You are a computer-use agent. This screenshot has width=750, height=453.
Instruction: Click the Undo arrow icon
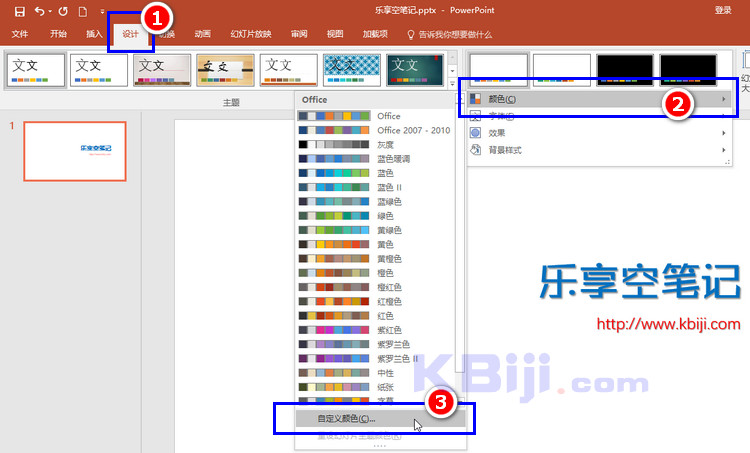coord(40,11)
